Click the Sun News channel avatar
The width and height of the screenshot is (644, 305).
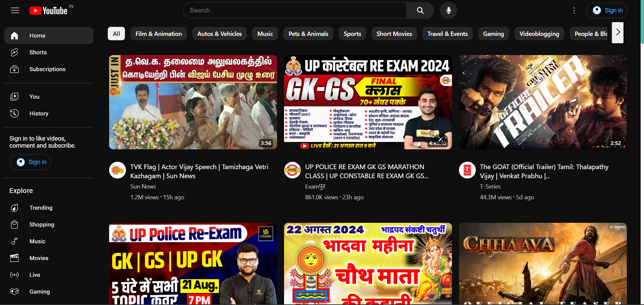click(x=118, y=170)
